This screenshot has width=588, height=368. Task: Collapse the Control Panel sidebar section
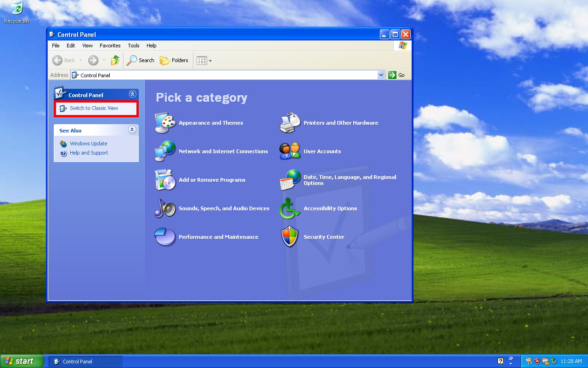coord(132,94)
